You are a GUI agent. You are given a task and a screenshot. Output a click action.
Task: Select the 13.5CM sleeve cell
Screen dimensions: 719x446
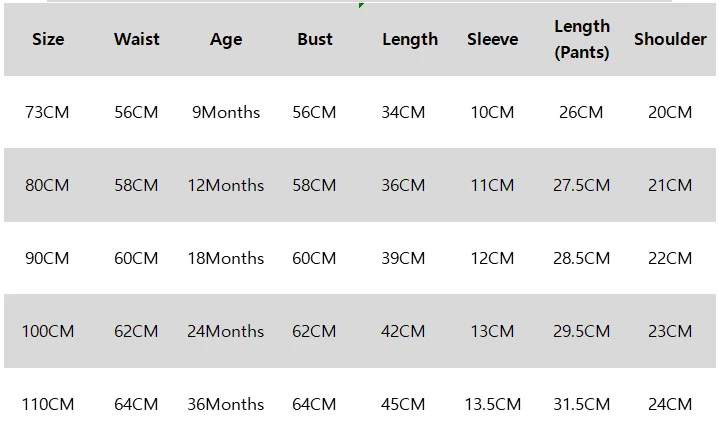pos(492,404)
